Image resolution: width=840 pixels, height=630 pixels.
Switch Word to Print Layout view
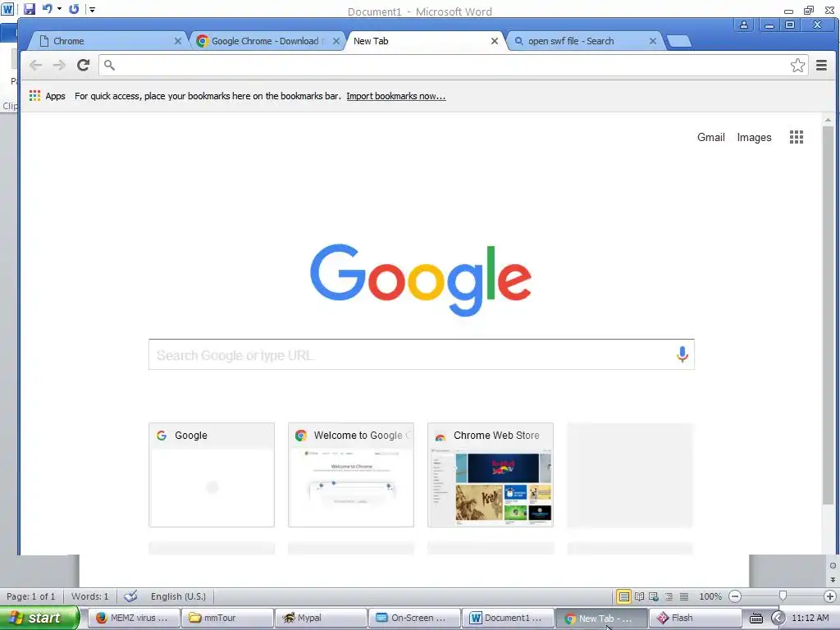[x=624, y=596]
